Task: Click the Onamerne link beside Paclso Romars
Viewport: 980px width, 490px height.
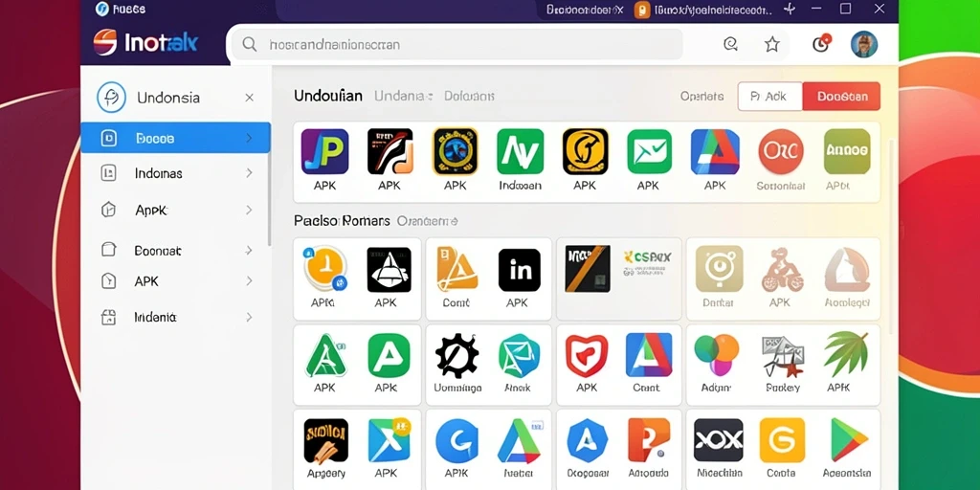Action: click(x=428, y=221)
